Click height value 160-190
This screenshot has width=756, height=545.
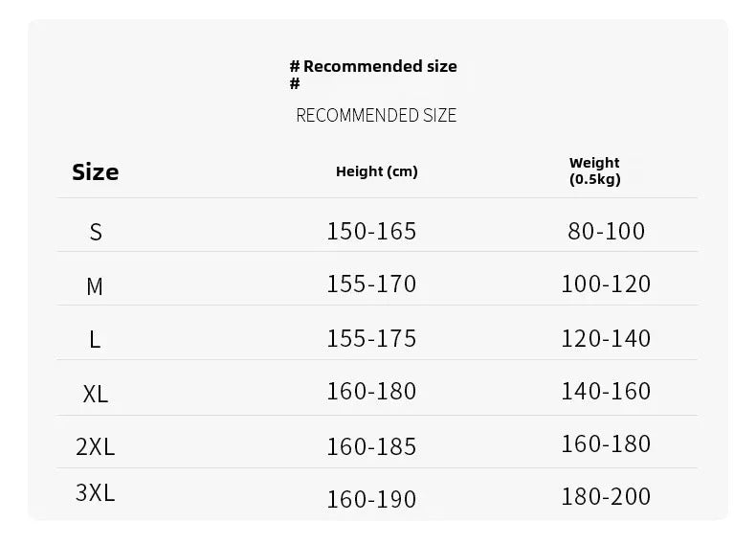click(x=371, y=499)
